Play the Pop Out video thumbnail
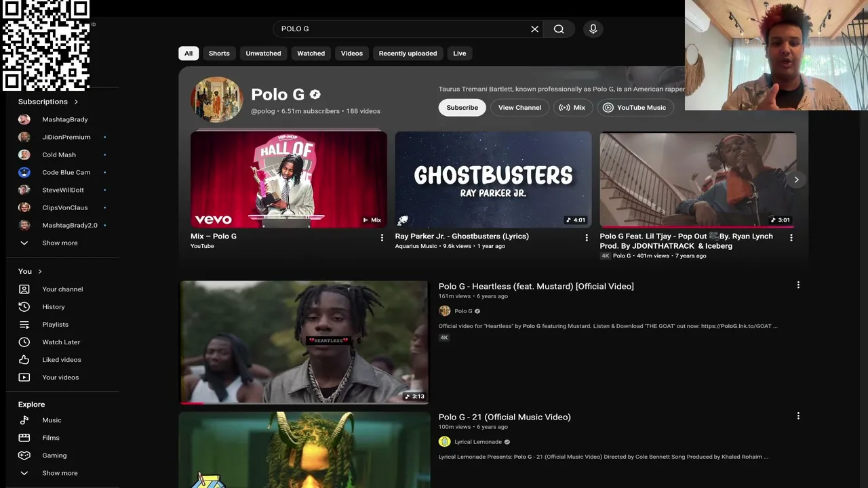The height and width of the screenshot is (488, 868). pos(698,180)
